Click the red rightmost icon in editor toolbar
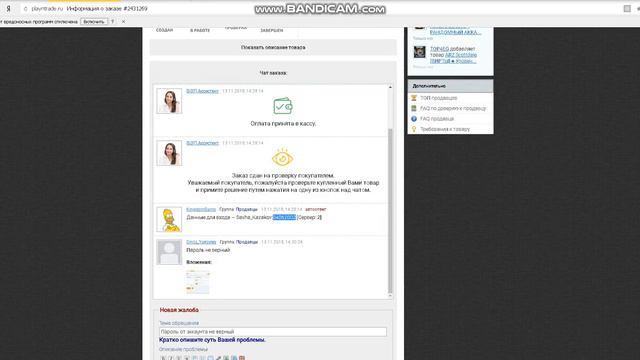Image resolution: width=640 pixels, height=360 pixels. (242, 358)
